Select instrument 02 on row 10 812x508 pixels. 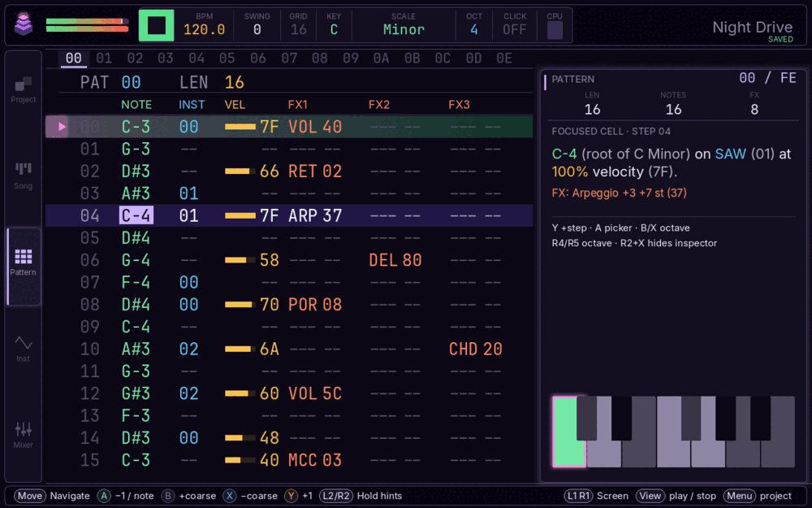coord(188,350)
